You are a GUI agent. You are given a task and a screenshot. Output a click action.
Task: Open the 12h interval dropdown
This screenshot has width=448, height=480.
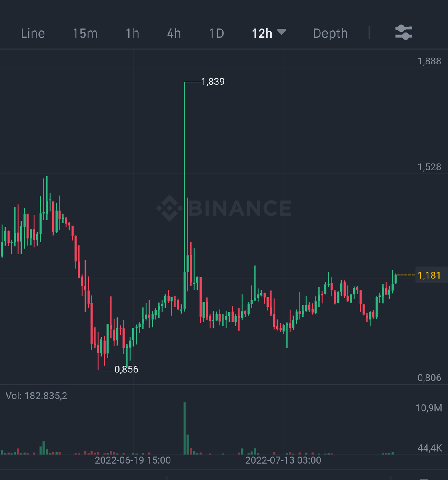(268, 33)
